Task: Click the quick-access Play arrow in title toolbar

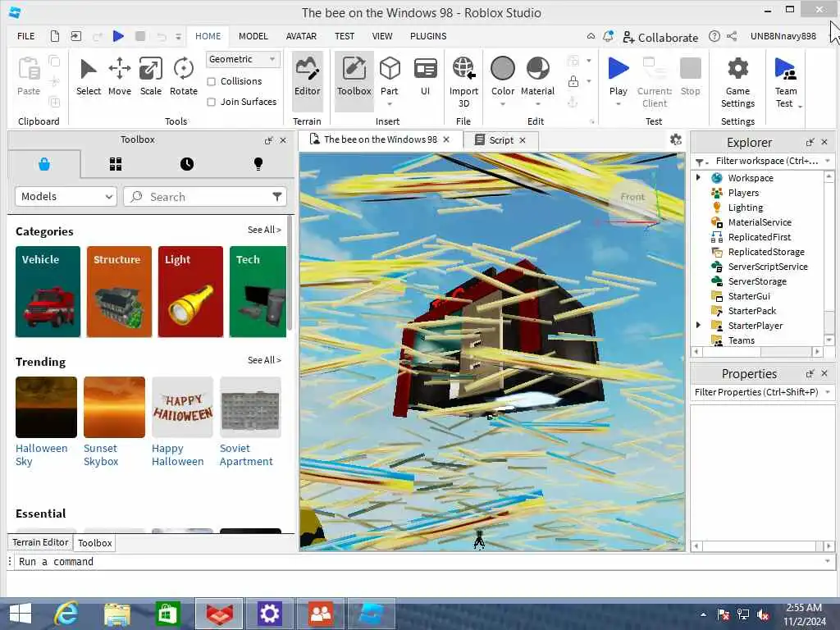Action: [118, 36]
